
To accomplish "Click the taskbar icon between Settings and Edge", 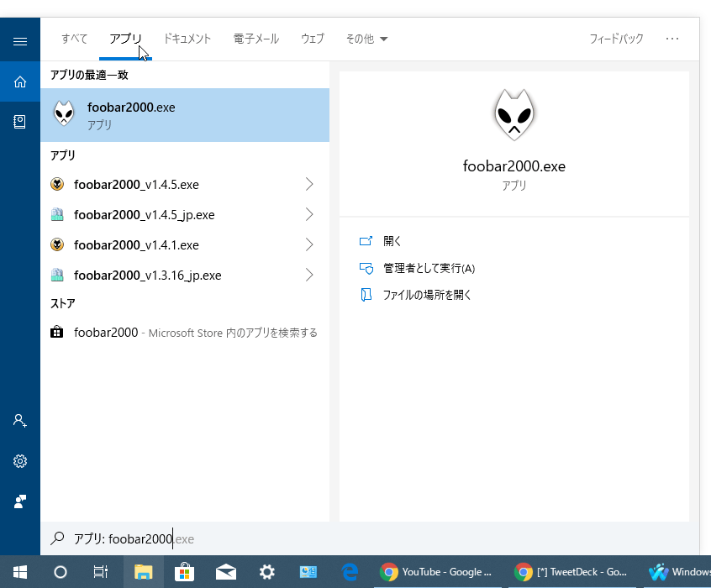I will [308, 572].
